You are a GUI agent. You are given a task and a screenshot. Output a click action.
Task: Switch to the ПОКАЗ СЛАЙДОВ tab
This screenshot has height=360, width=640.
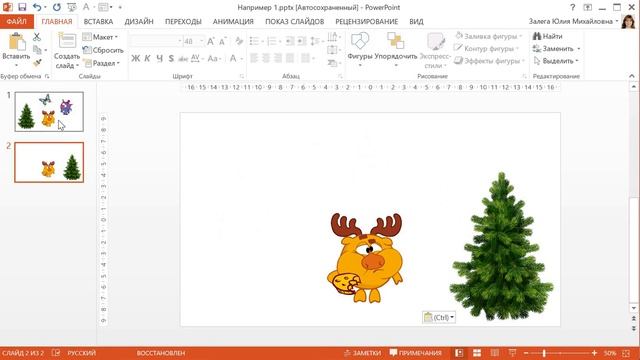coord(295,22)
